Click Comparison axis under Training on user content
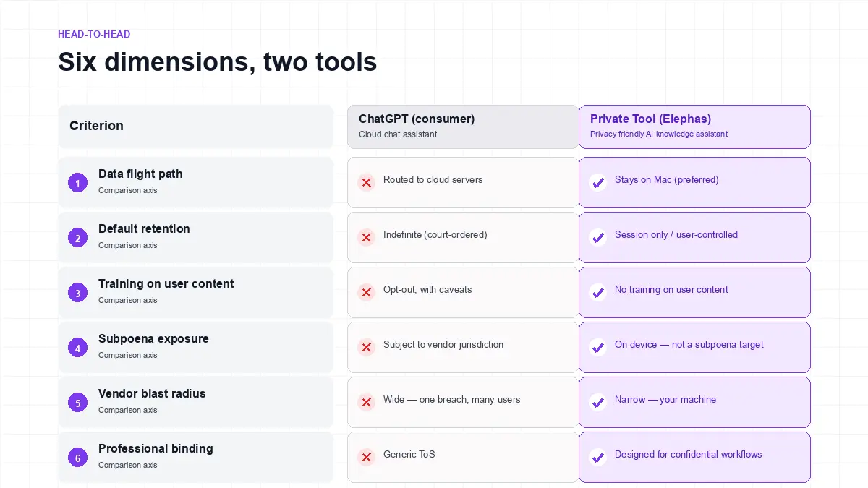 pyautogui.click(x=128, y=301)
